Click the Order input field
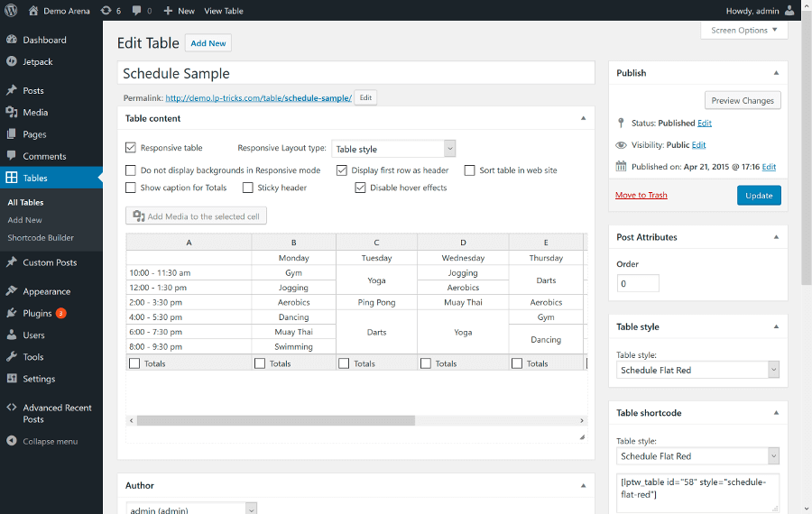The width and height of the screenshot is (812, 514). point(638,283)
